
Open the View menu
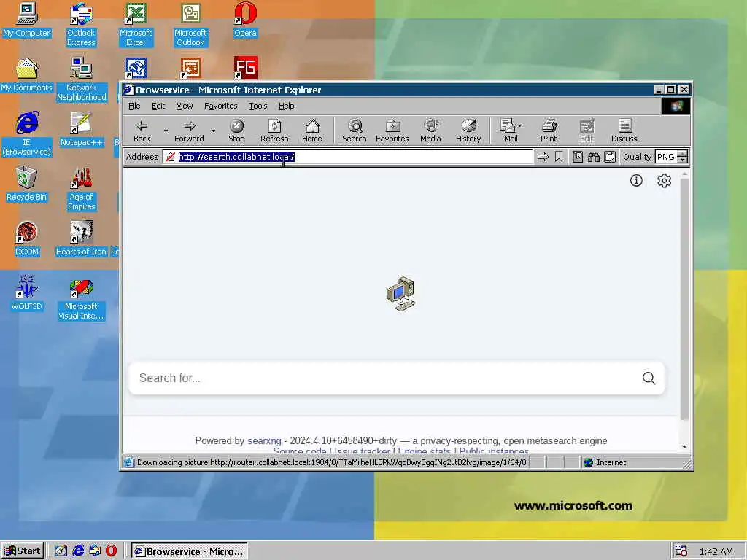pos(185,106)
